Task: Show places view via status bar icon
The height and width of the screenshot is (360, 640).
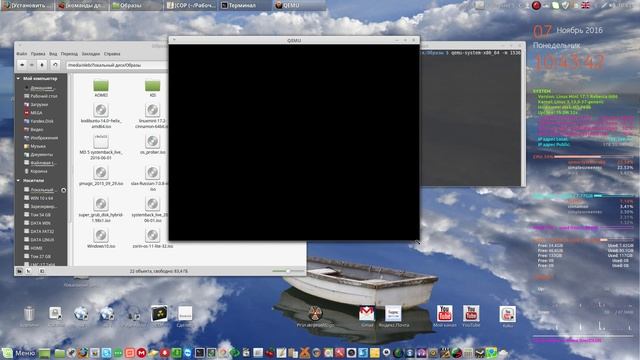Action: [x=19, y=271]
